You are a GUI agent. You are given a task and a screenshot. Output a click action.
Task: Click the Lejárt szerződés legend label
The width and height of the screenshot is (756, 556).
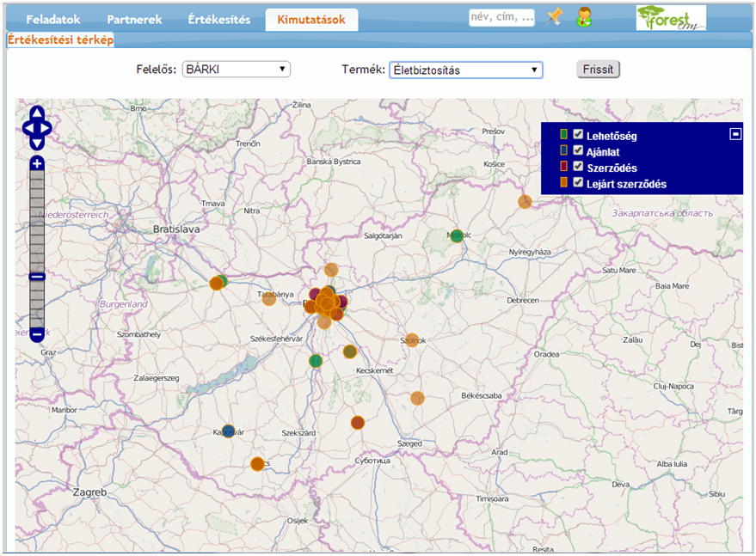626,184
